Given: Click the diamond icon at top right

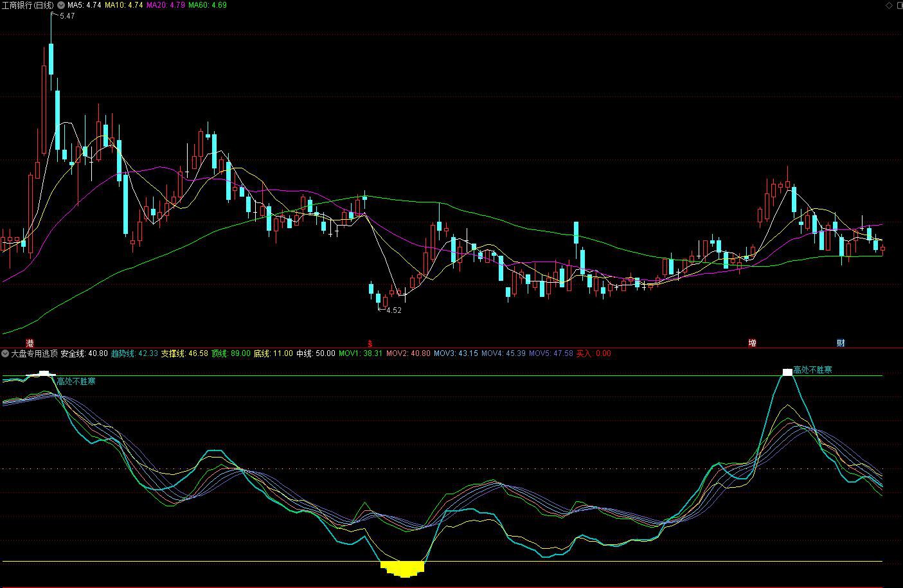Looking at the screenshot, I should (889, 5).
